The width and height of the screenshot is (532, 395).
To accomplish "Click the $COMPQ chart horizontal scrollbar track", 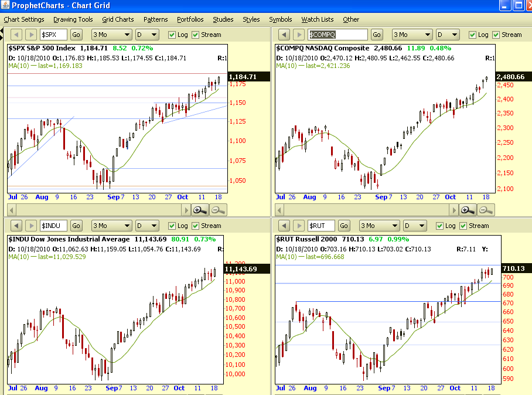I will [x=366, y=210].
